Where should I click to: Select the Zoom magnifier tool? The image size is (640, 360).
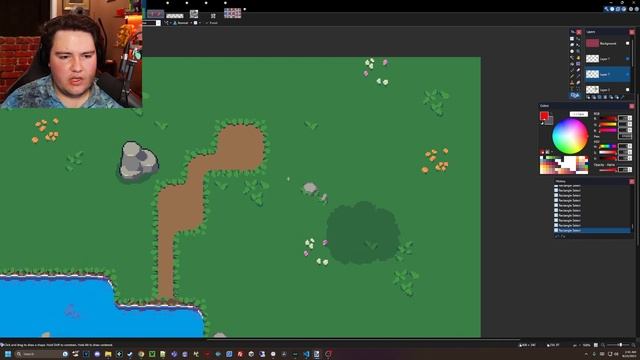[x=578, y=51]
